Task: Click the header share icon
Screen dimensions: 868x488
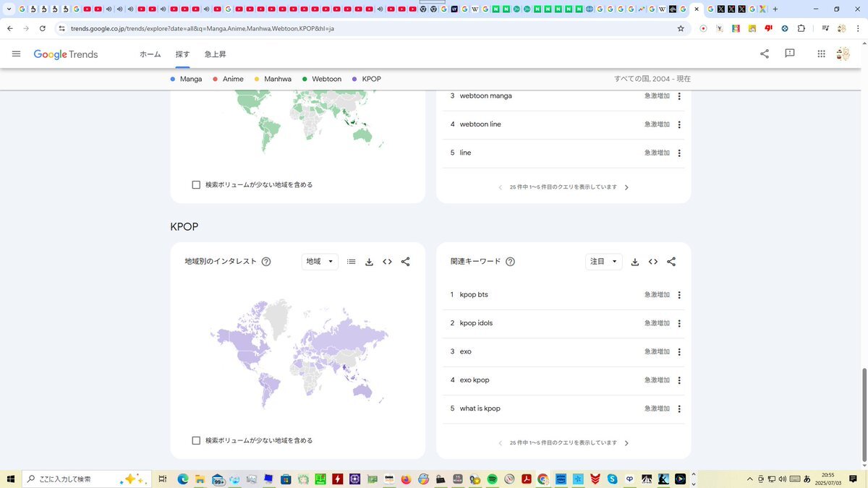Action: (x=765, y=54)
